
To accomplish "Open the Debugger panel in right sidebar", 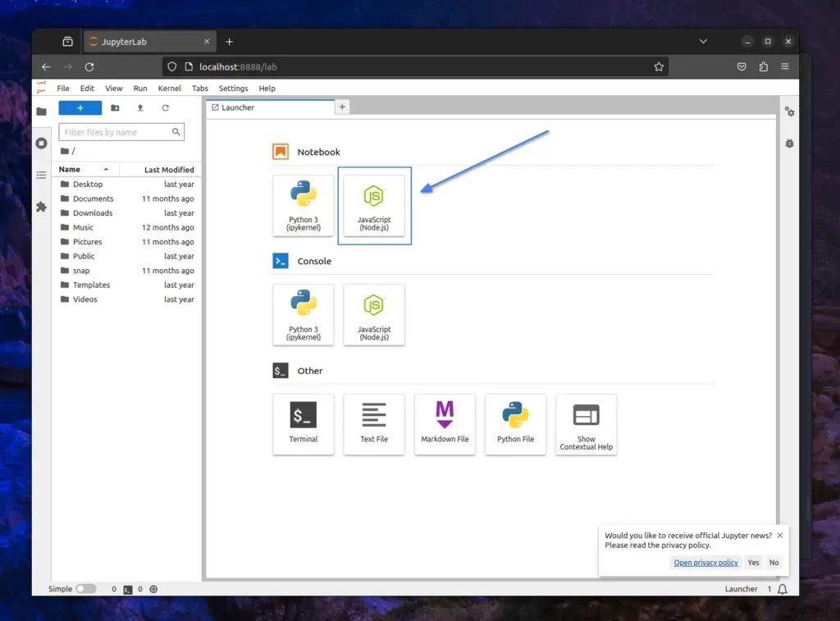I will [x=790, y=143].
